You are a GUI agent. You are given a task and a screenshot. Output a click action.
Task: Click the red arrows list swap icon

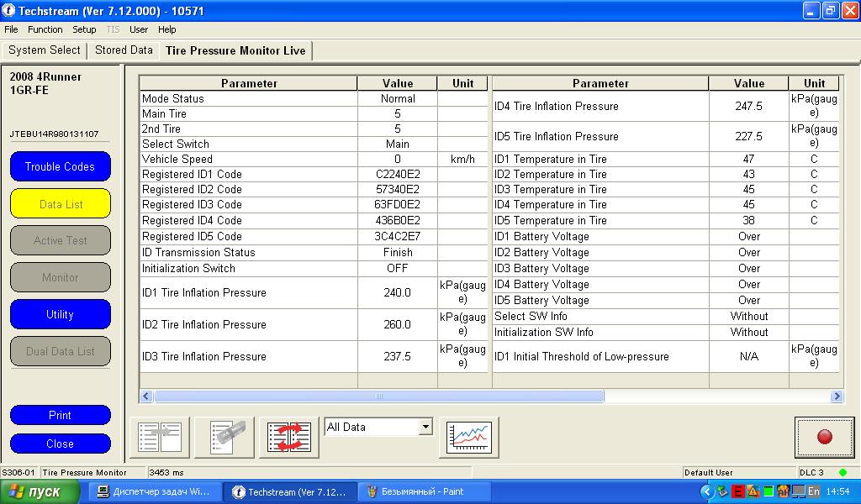288,437
